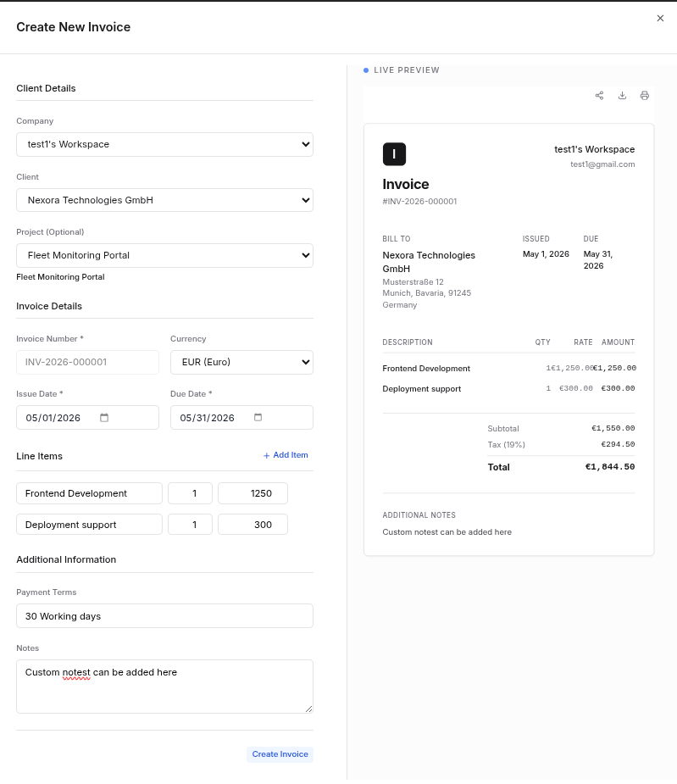
Task: Click inside the Notes textarea
Action: (x=164, y=687)
